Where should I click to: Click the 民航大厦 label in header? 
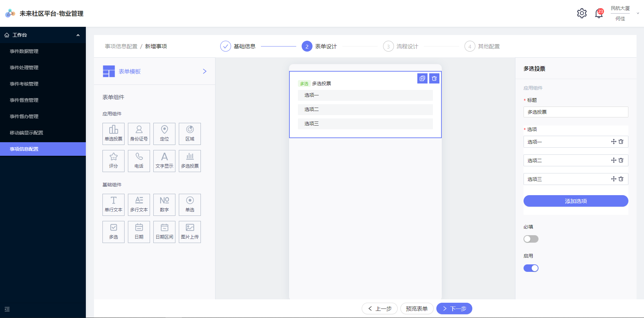[620, 8]
